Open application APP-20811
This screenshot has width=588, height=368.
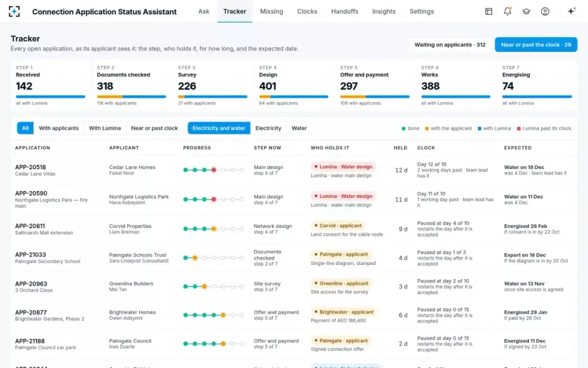(x=30, y=226)
